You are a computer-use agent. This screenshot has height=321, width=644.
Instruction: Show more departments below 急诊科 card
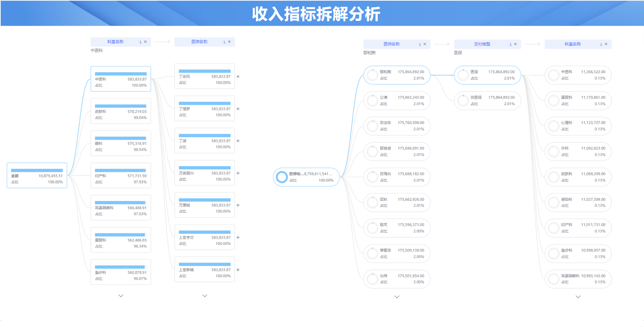click(121, 296)
